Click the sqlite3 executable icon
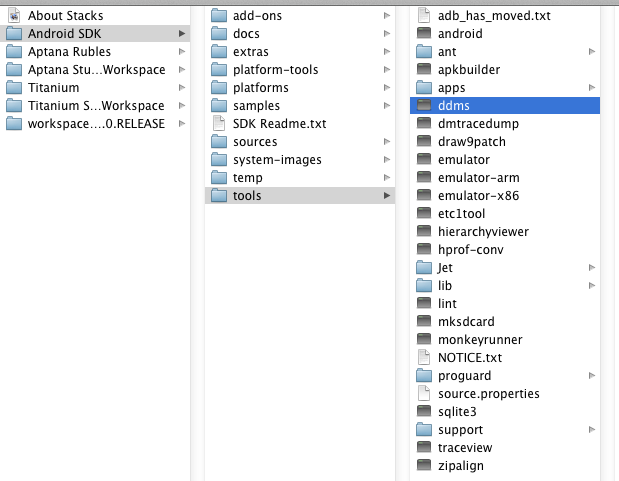The height and width of the screenshot is (481, 619). [x=424, y=411]
